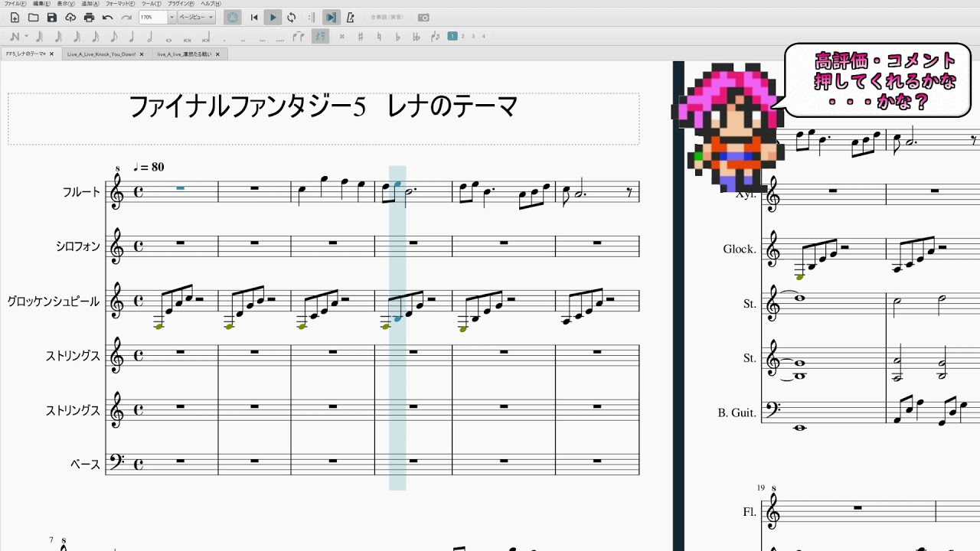Open the 表示(V) menu
Viewport: 980px width, 551px height.
pos(65,4)
